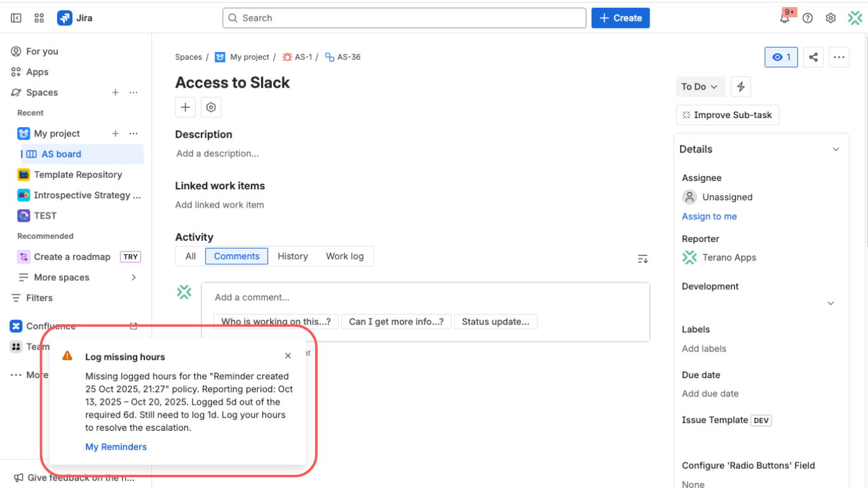Click the Search input field

pyautogui.click(x=404, y=18)
